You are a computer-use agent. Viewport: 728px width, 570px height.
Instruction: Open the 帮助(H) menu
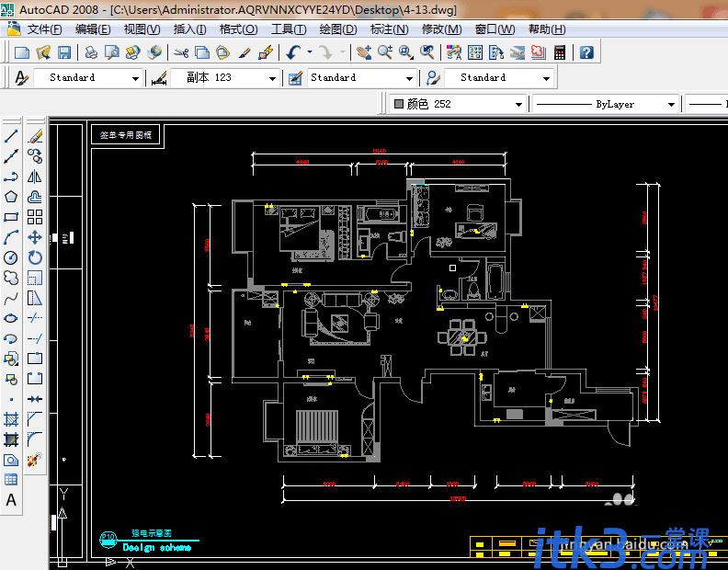point(547,29)
